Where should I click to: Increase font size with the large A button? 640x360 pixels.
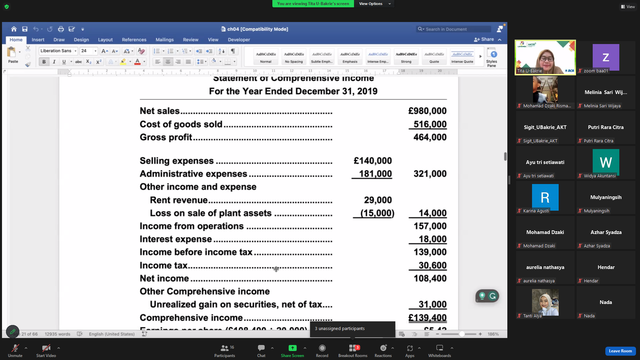(x=104, y=51)
